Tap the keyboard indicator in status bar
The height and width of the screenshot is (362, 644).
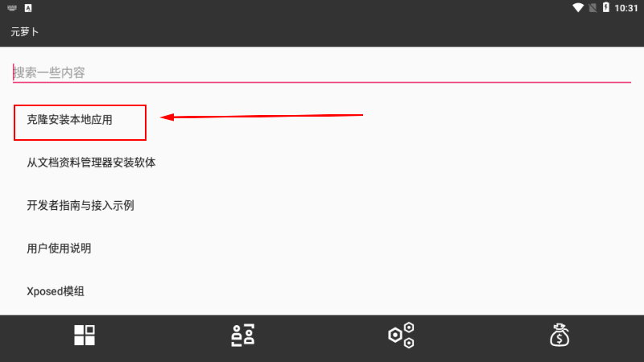[x=12, y=8]
